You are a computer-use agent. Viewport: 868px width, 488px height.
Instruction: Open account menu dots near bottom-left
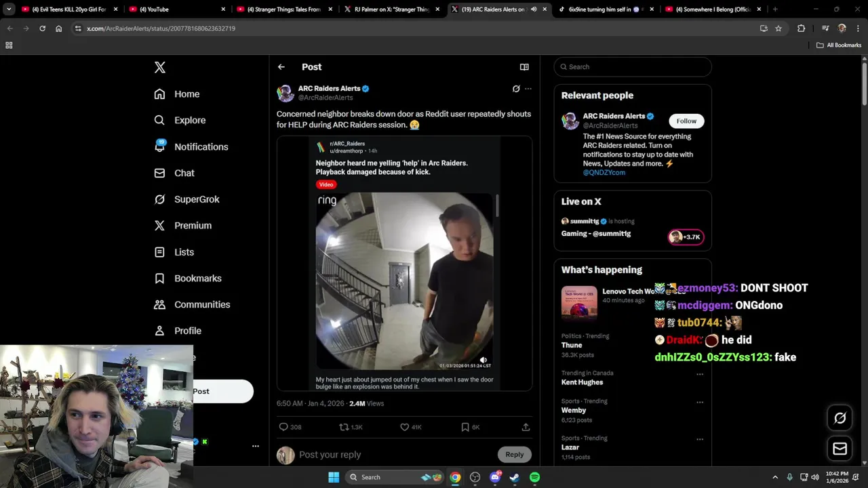click(x=256, y=446)
